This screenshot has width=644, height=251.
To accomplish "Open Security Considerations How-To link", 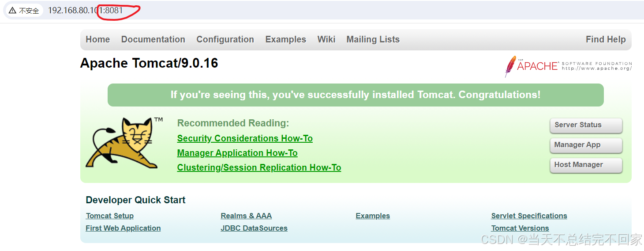I will click(x=245, y=138).
